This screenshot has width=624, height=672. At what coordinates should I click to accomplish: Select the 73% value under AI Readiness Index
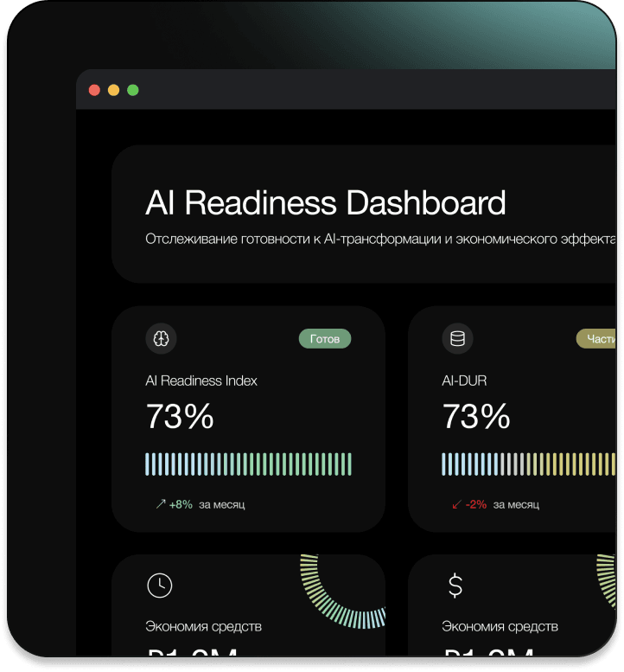180,417
